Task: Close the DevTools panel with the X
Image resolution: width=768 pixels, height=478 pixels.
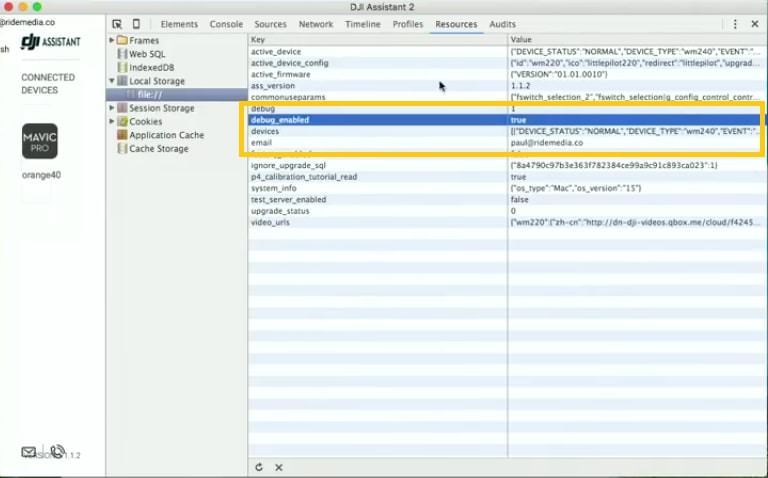Action: (x=755, y=24)
